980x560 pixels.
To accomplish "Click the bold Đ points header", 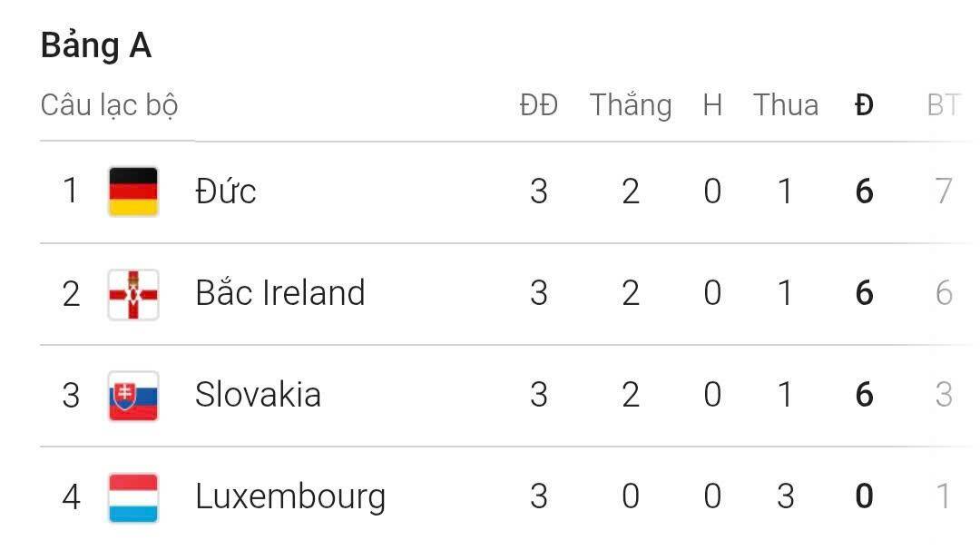I will [864, 105].
